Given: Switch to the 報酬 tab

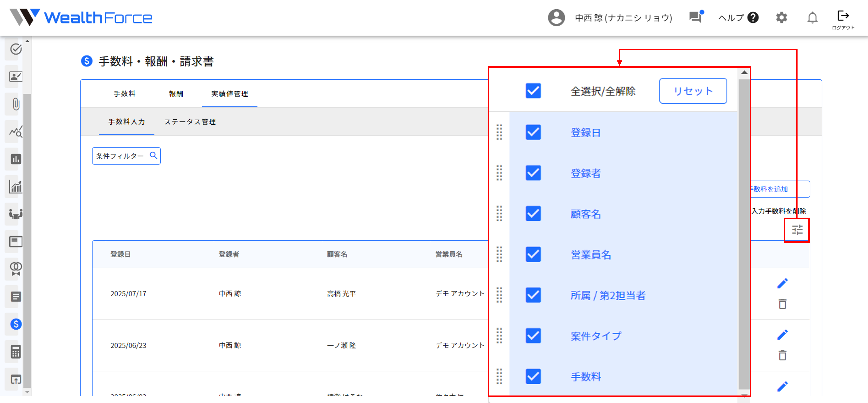Looking at the screenshot, I should [x=176, y=94].
